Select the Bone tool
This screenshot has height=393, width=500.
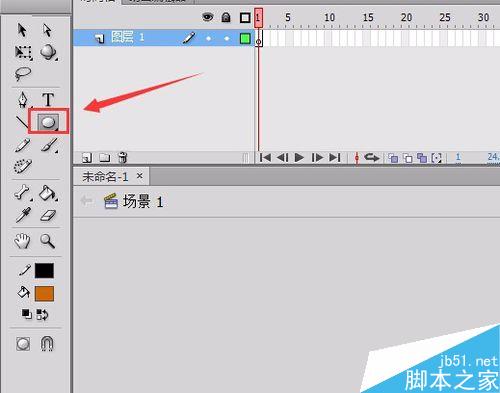[23, 193]
